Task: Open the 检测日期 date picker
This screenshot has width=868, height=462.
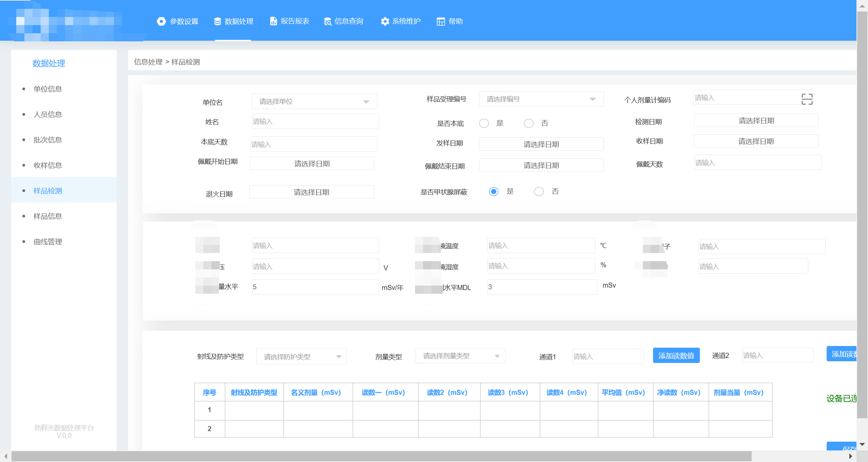Action: [756, 121]
